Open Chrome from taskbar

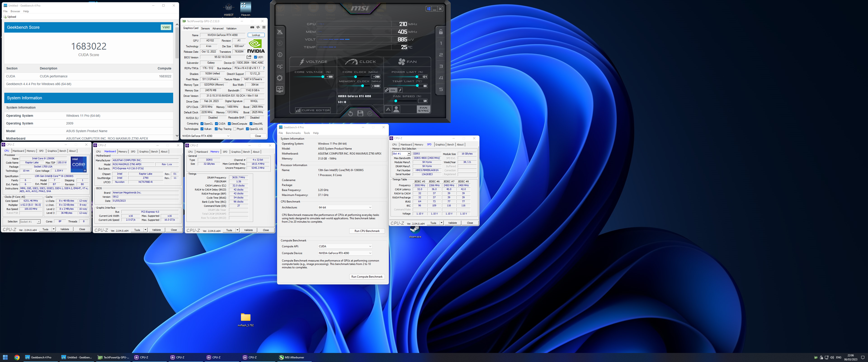[x=17, y=357]
